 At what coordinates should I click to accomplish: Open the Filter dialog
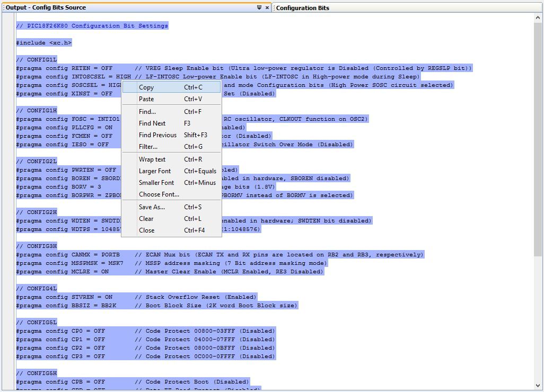tap(147, 147)
